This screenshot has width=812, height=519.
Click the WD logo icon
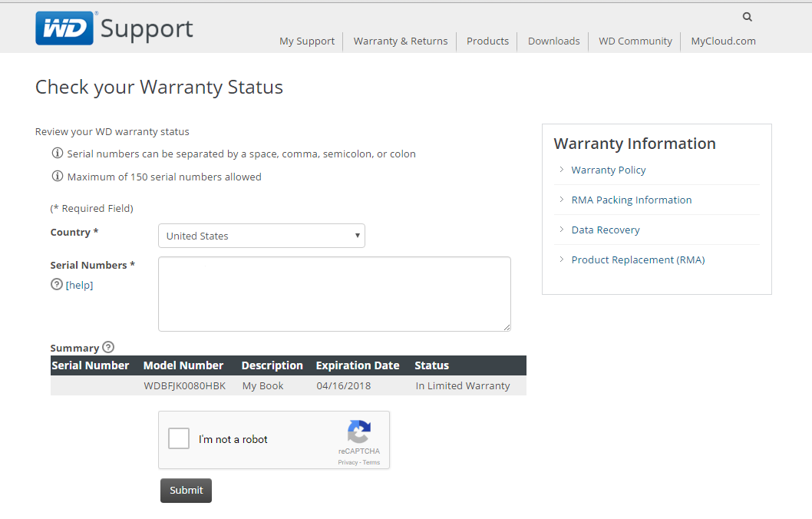pos(64,28)
